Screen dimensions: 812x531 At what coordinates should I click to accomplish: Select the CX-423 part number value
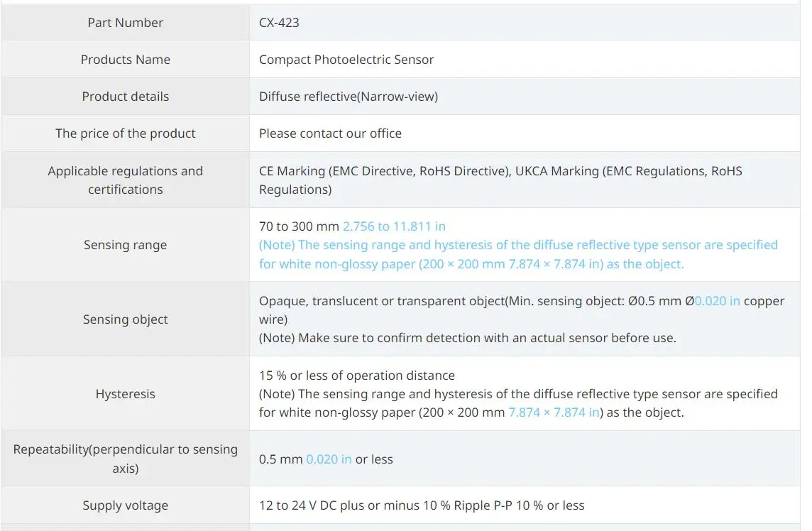(279, 23)
